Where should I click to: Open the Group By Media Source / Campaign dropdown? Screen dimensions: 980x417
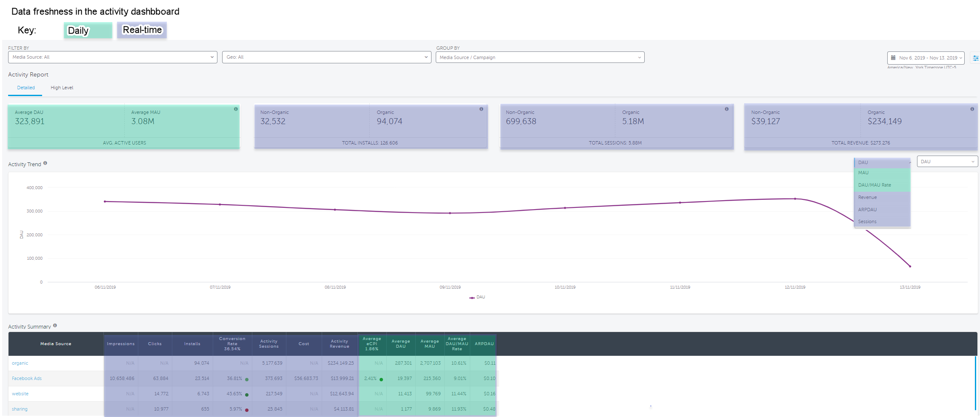540,57
